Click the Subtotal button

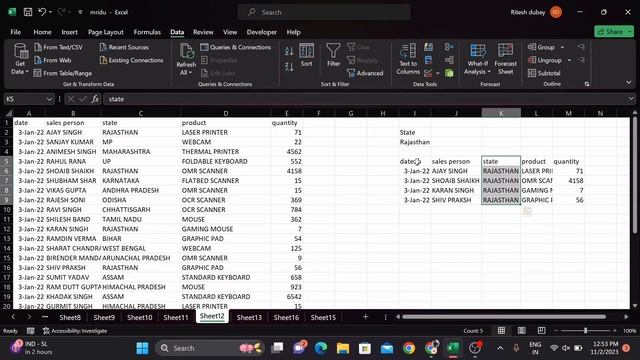(544, 73)
